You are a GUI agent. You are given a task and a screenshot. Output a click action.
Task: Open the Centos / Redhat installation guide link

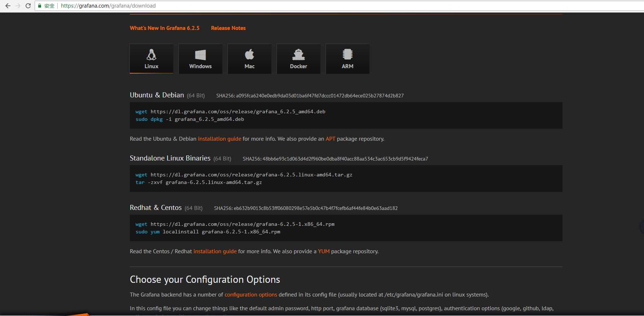coord(215,251)
